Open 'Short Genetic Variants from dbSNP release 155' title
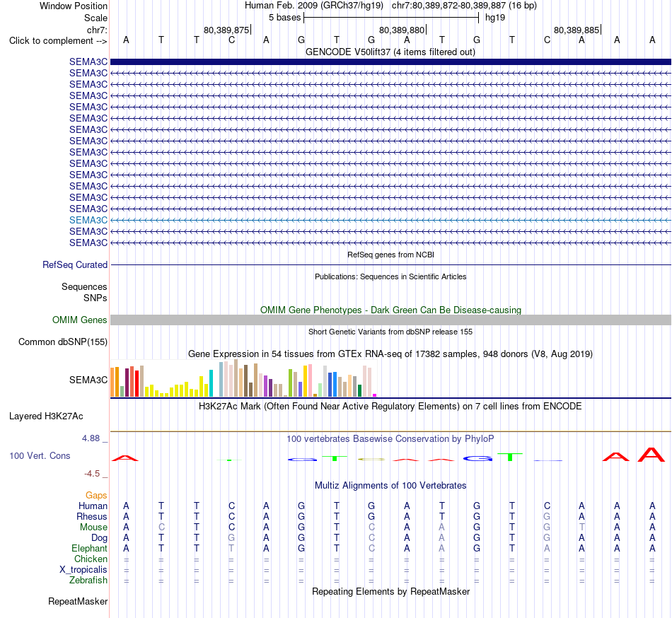The width and height of the screenshot is (672, 618). point(390,332)
